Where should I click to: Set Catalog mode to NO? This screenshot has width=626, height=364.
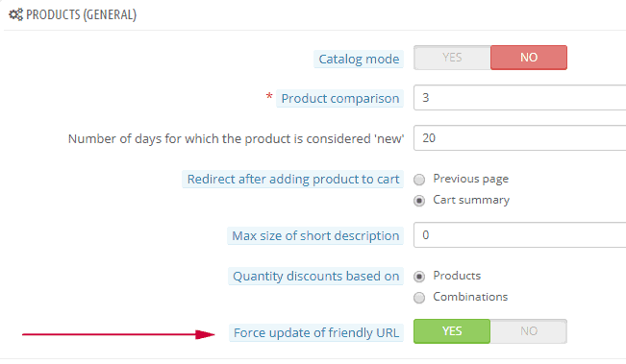click(x=529, y=58)
